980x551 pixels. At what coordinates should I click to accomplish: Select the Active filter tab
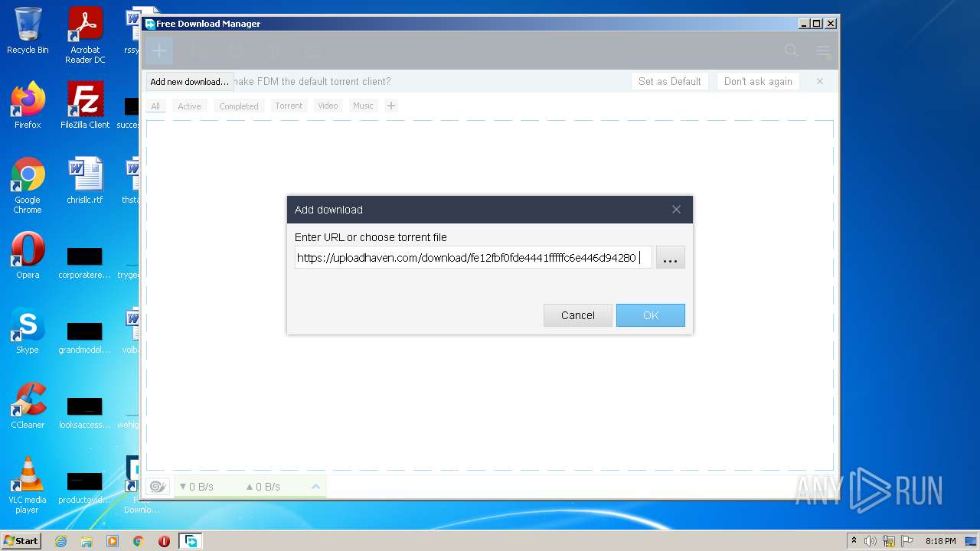point(189,106)
